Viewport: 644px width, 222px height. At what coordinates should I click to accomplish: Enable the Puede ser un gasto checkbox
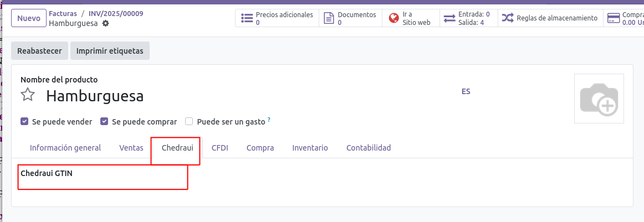click(x=189, y=121)
